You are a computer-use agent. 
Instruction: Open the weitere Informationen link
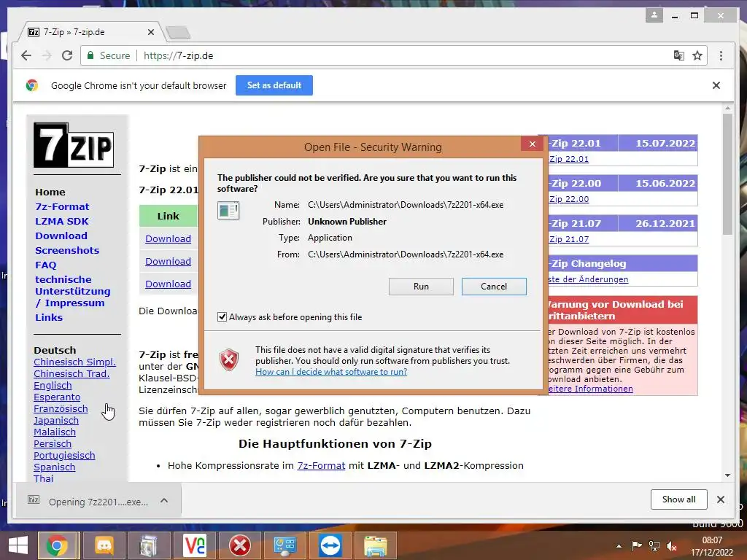589,389
